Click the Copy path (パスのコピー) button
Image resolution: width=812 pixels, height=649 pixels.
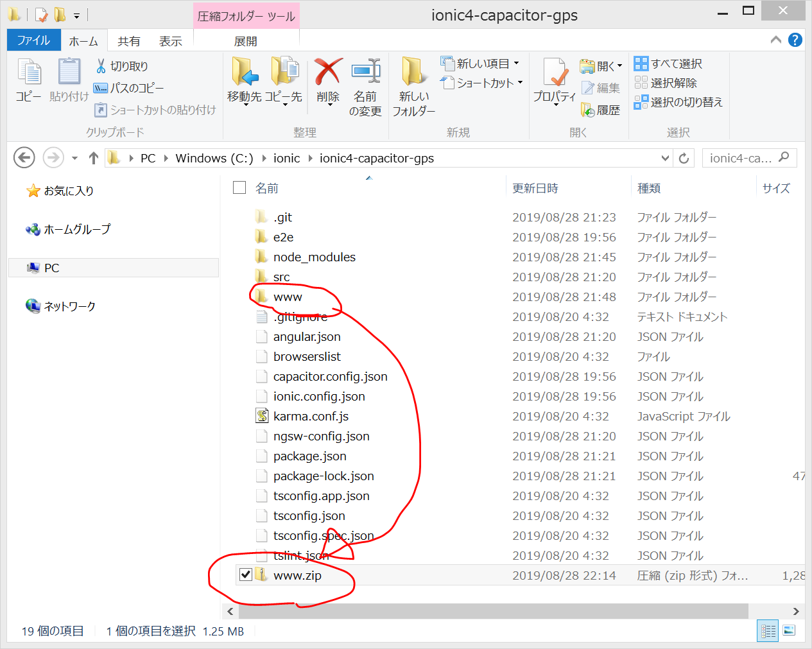129,88
